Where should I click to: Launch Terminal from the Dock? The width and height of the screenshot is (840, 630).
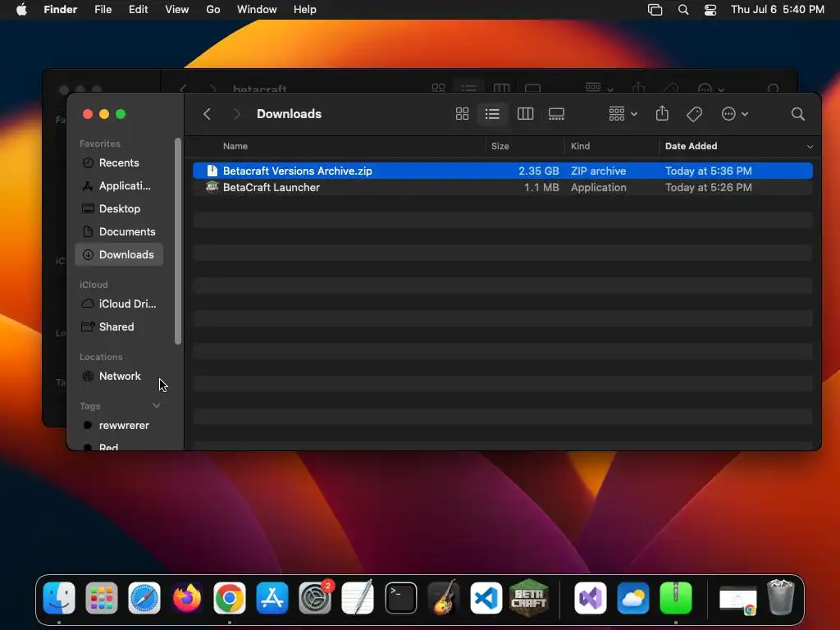[400, 598]
